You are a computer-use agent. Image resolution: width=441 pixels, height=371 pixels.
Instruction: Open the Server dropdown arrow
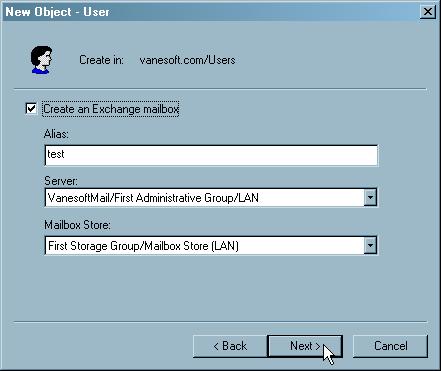point(370,198)
